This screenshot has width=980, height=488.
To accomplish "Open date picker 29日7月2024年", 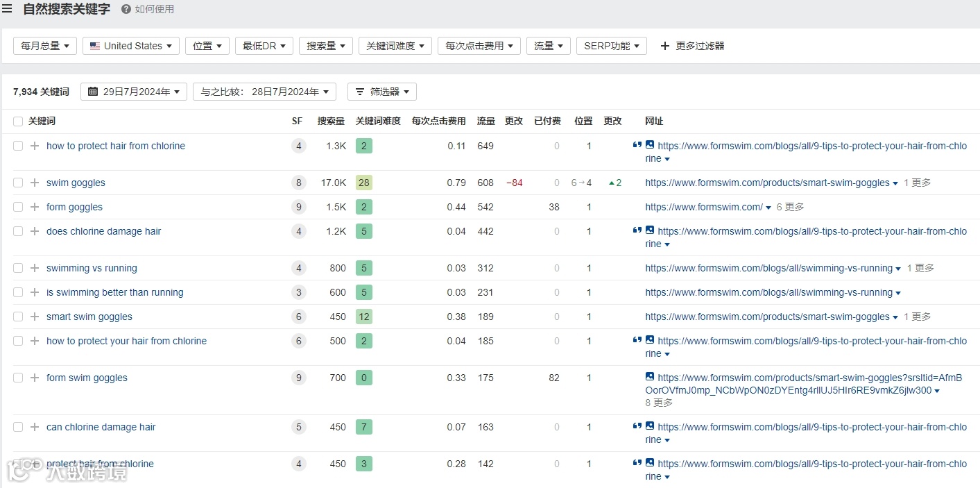I will point(134,92).
